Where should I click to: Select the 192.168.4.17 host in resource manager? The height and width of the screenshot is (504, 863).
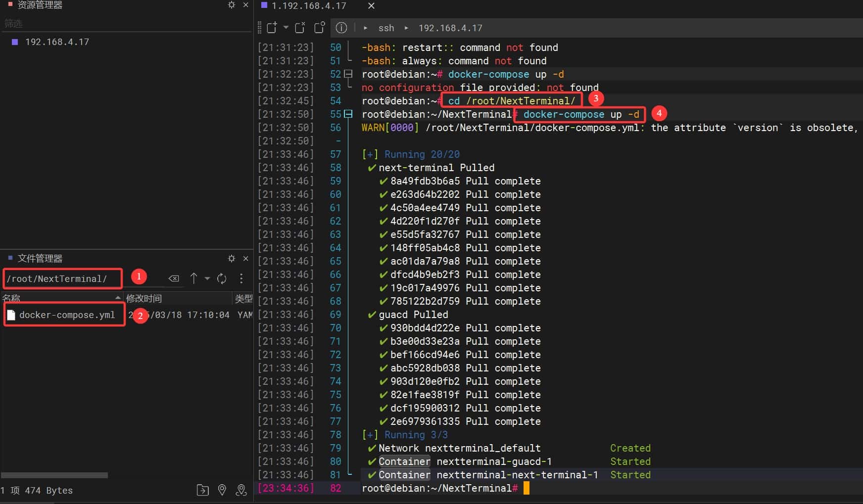(57, 42)
